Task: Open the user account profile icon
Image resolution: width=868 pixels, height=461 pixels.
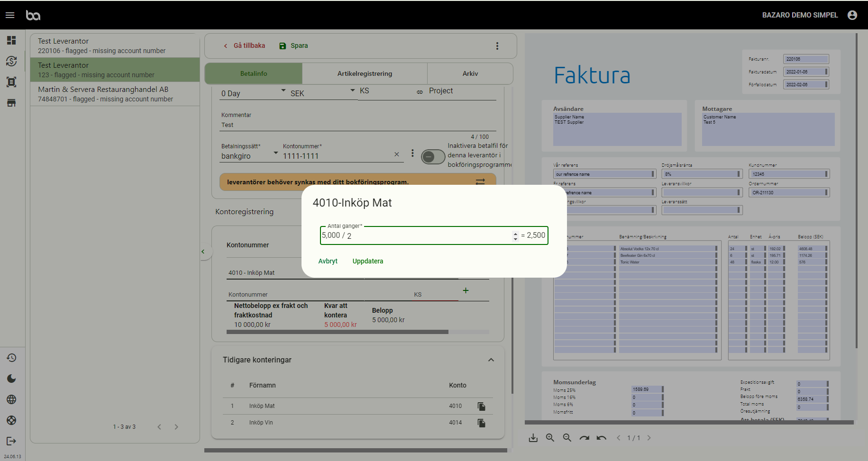Action: click(x=852, y=15)
